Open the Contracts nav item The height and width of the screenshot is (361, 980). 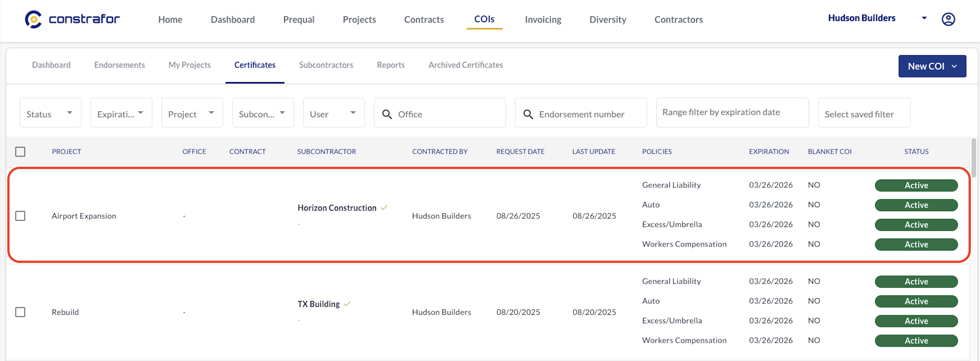(424, 19)
